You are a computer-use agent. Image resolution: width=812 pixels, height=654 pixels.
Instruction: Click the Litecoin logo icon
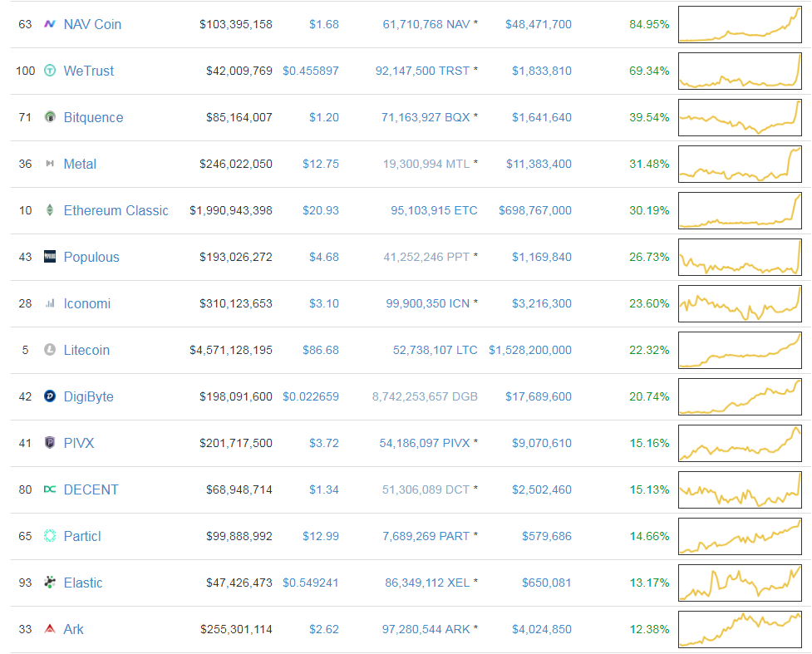[50, 350]
